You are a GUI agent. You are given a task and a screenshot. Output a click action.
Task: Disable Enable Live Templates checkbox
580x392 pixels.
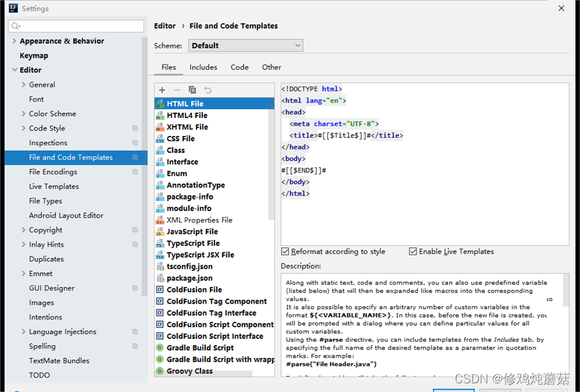click(413, 251)
